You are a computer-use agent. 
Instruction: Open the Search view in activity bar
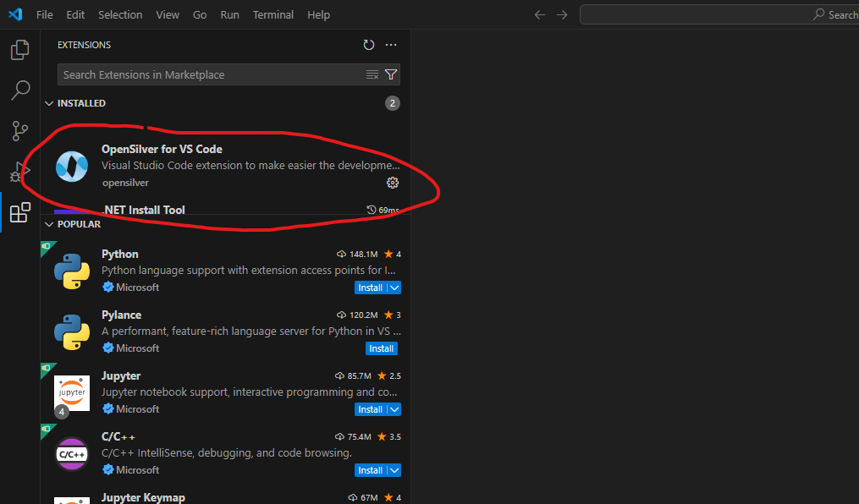click(19, 90)
